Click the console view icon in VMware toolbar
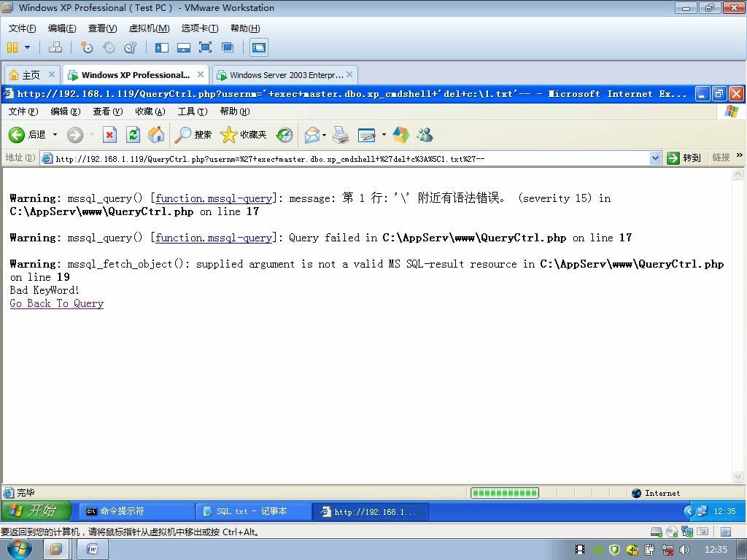Screen dimensions: 747x560 pyautogui.click(x=259, y=47)
